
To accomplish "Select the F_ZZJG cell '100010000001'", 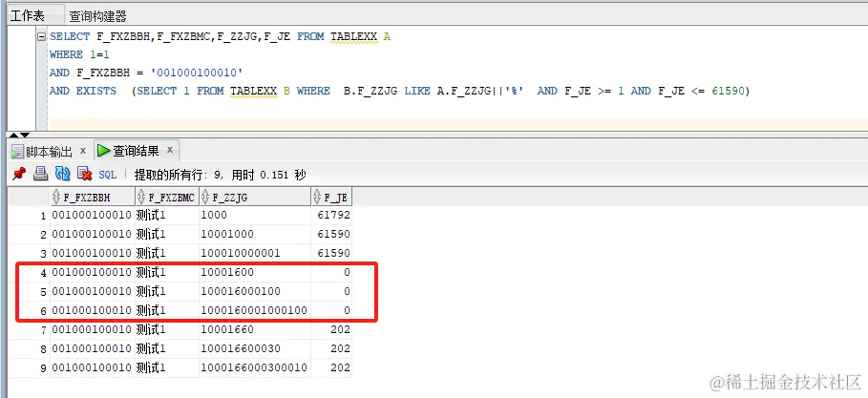I will tap(255, 253).
